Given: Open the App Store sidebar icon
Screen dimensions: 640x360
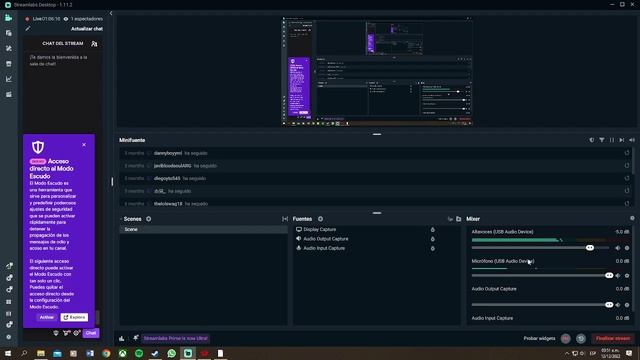Looking at the screenshot, I should [x=9, y=64].
